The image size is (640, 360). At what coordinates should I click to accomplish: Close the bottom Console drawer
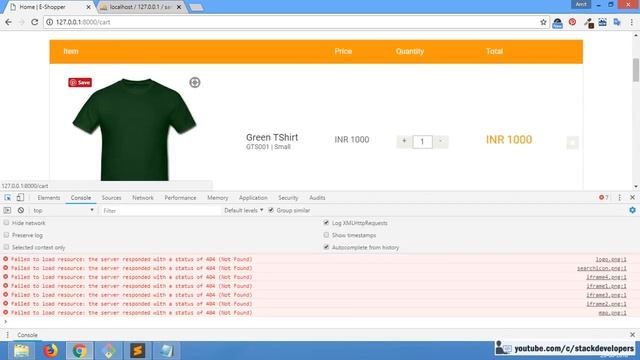click(x=632, y=335)
